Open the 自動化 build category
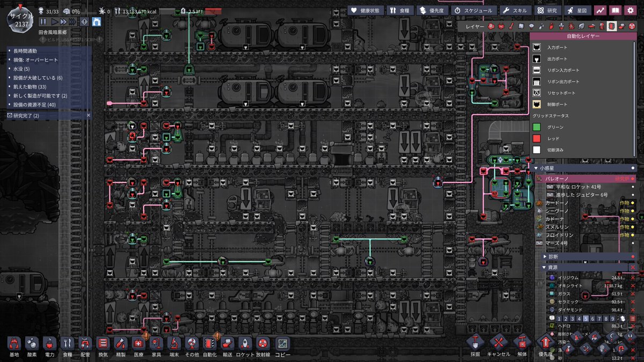Screen dimensions: 644x362 tap(210, 346)
